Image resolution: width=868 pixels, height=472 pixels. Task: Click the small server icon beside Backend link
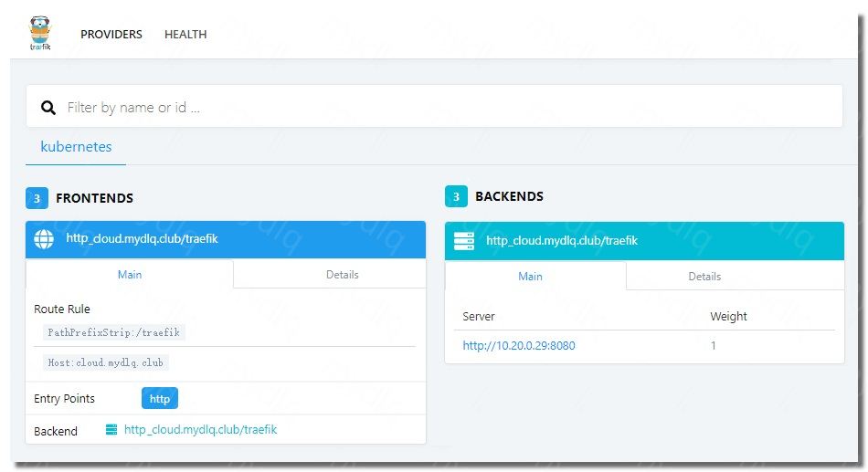[111, 429]
